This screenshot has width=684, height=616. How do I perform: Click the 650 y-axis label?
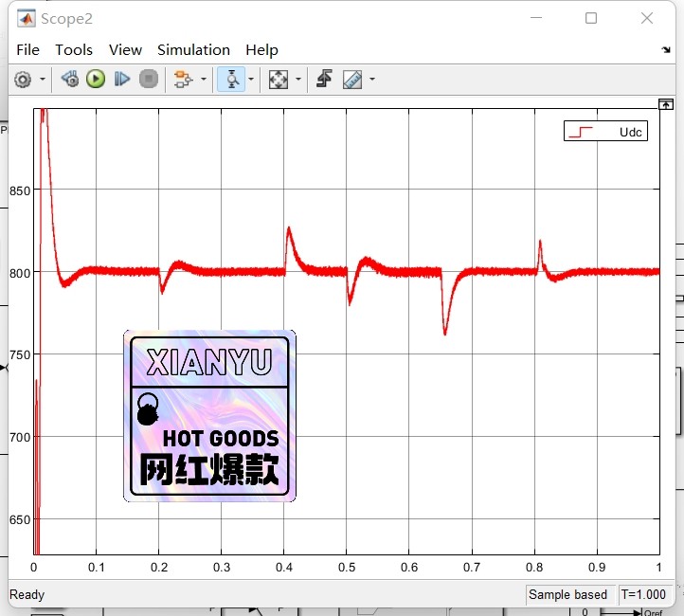[x=20, y=520]
